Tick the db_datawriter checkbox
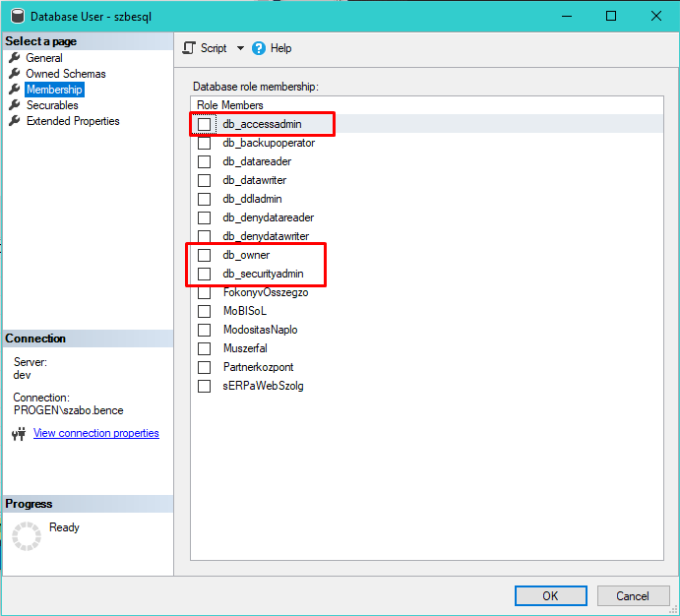Screen dimensions: 680x616 (205, 180)
